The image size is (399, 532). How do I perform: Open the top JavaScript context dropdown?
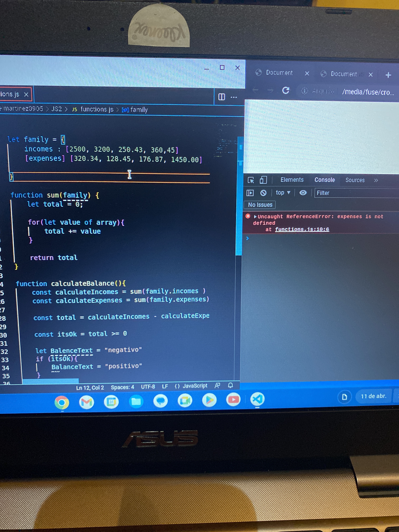[x=283, y=193]
